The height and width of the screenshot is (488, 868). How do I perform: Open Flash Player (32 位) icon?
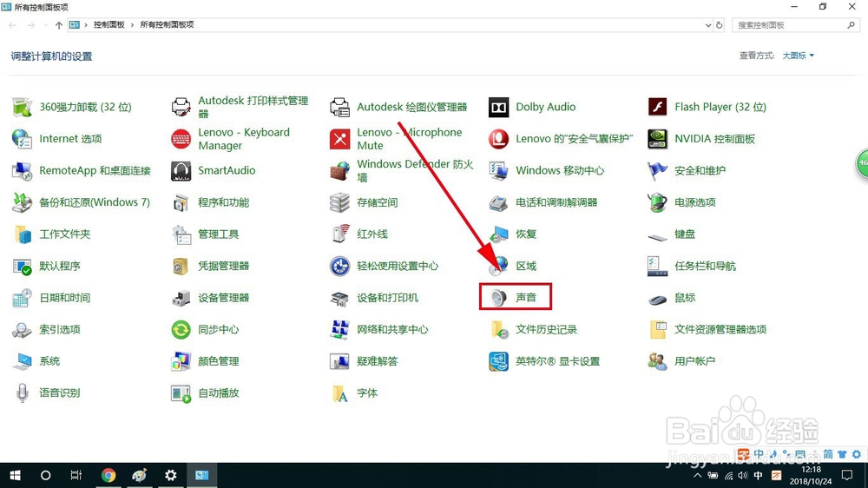658,107
